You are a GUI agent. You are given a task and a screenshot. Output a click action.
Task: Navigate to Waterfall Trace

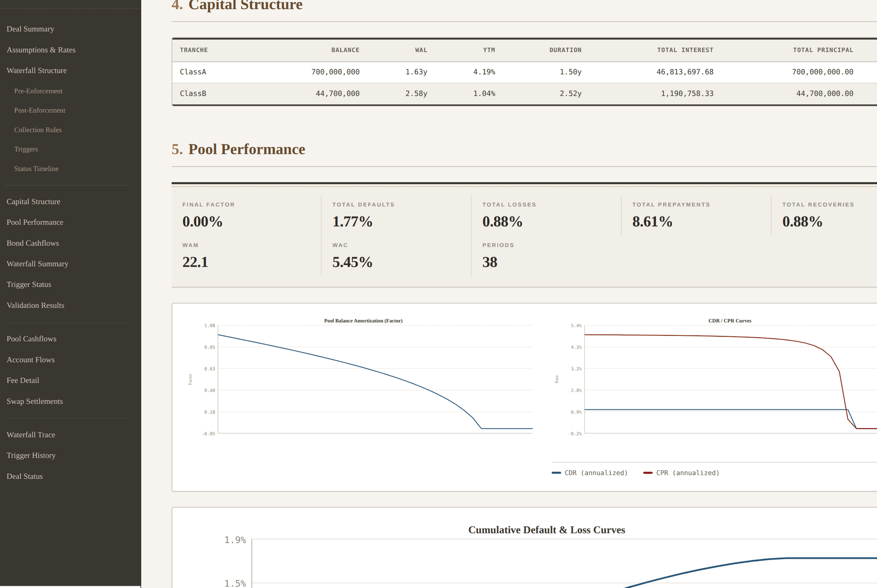[x=31, y=434]
